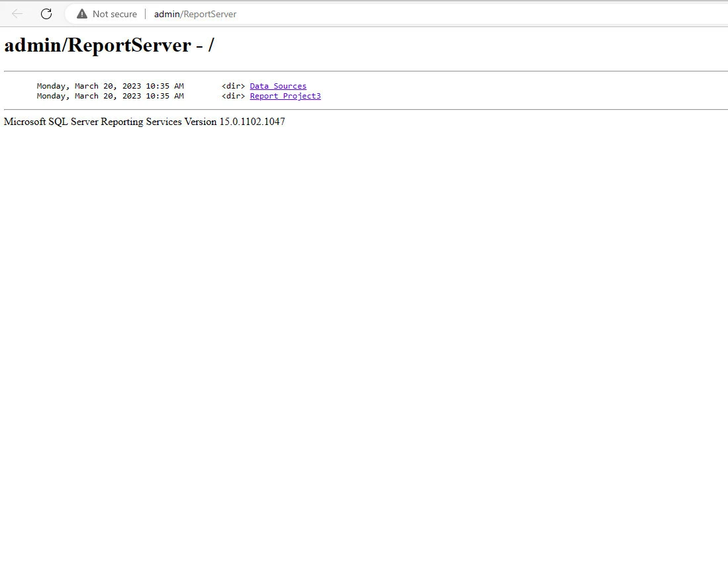Click the <dir> tag before Report Project3
728x580 pixels.
pyautogui.click(x=233, y=96)
